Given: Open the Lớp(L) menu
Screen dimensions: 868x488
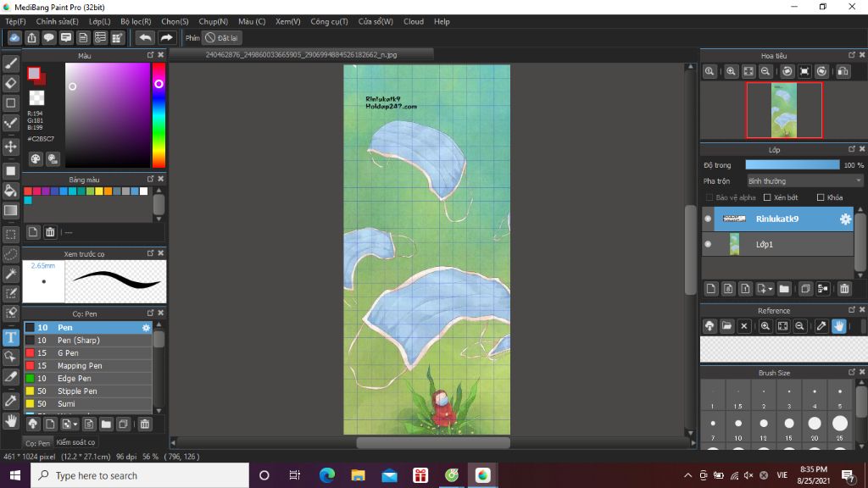Looking at the screenshot, I should 100,21.
